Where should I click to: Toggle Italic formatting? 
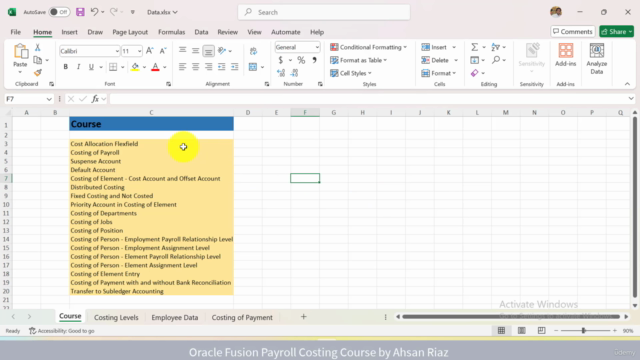tap(78, 67)
